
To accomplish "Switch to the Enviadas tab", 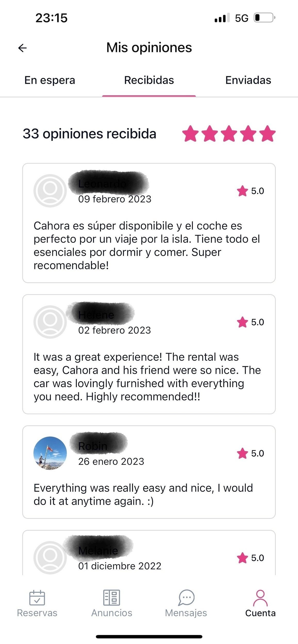I will (248, 80).
